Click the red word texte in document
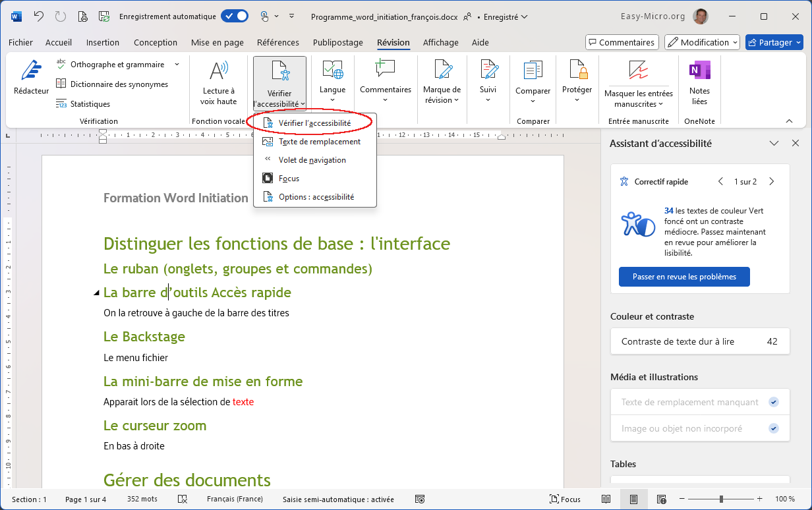The width and height of the screenshot is (812, 510). point(243,402)
